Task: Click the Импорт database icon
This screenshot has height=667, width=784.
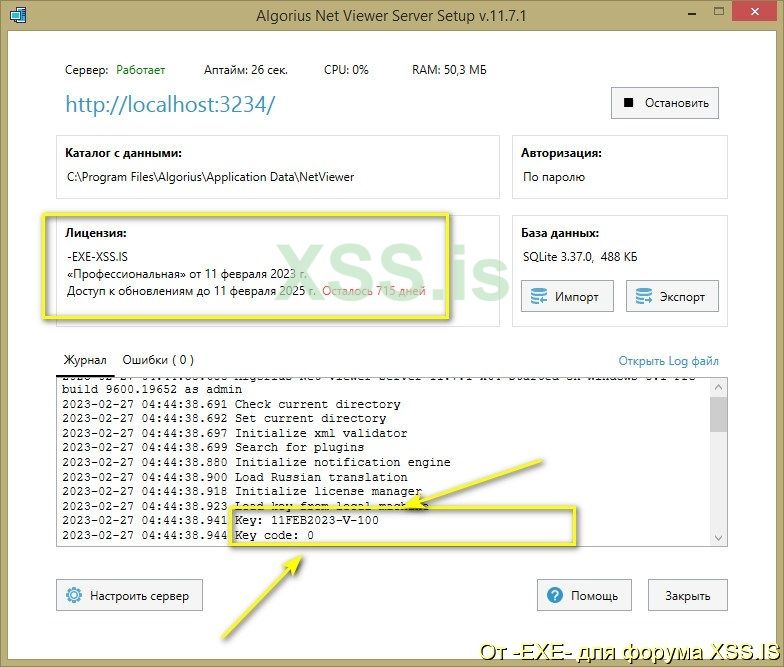Action: pos(538,296)
